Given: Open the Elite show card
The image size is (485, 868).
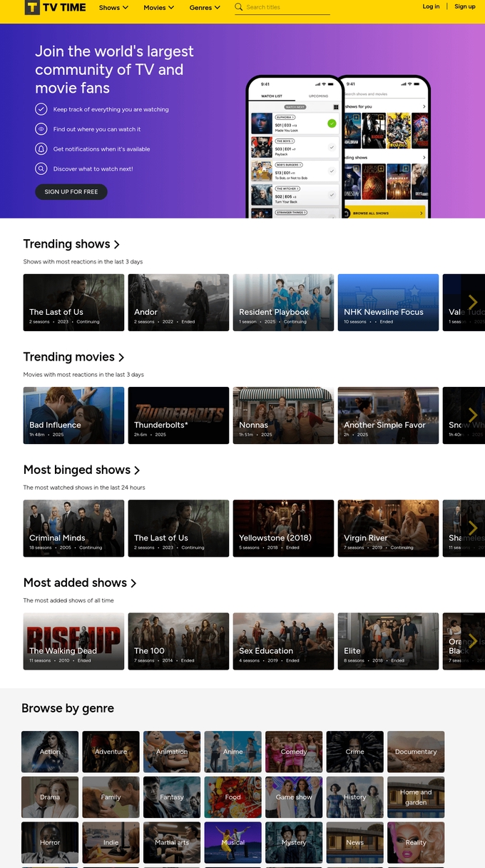Looking at the screenshot, I should pyautogui.click(x=388, y=640).
